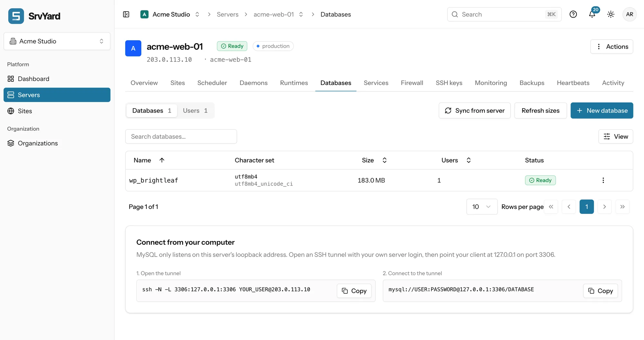Image resolution: width=644 pixels, height=340 pixels.
Task: Open Organizations in the sidebar
Action: point(57,143)
